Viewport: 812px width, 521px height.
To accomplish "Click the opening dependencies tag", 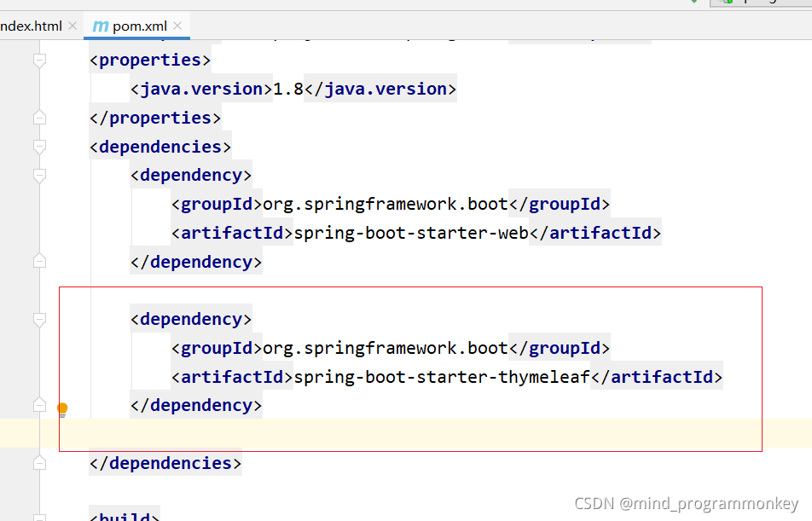I will [160, 147].
